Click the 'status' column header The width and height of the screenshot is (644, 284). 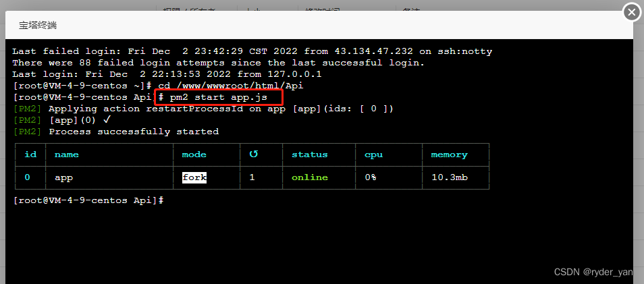point(310,154)
